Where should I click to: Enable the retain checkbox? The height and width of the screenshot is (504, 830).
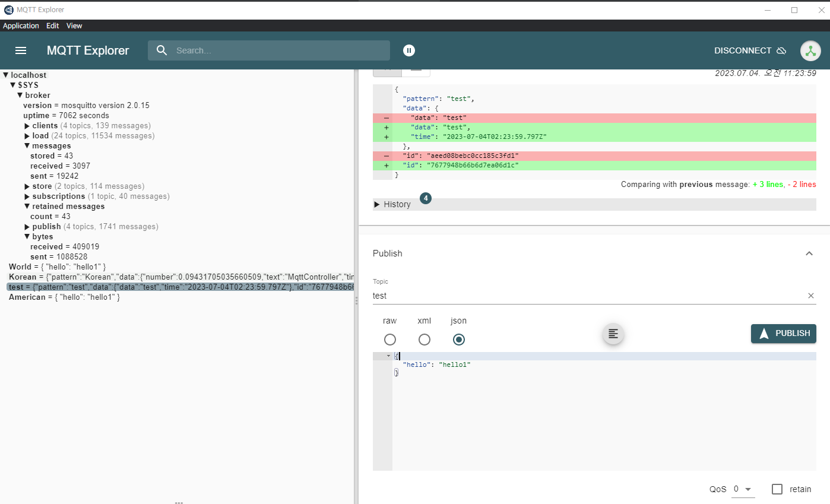click(x=777, y=489)
